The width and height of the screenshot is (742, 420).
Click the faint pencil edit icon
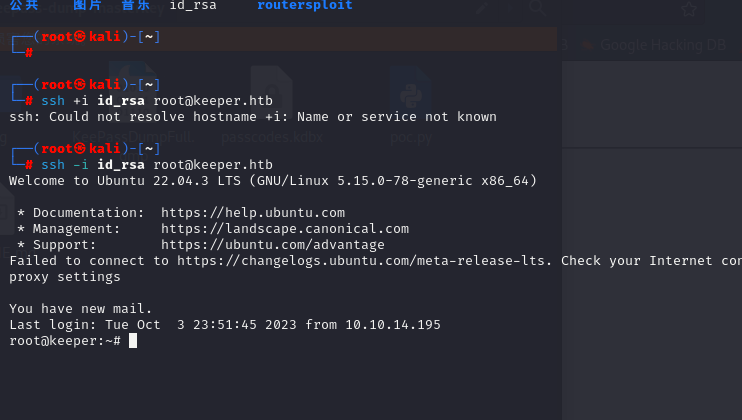[x=482, y=7]
